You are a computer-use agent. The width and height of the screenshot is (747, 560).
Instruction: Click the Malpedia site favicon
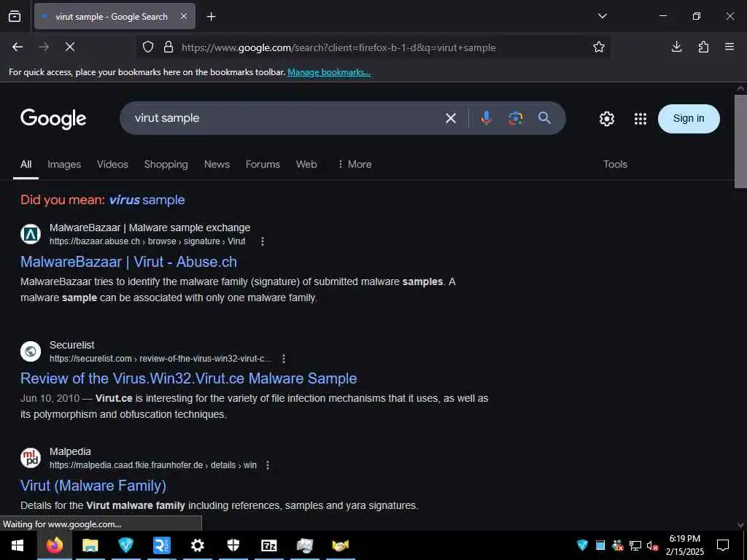(31, 458)
